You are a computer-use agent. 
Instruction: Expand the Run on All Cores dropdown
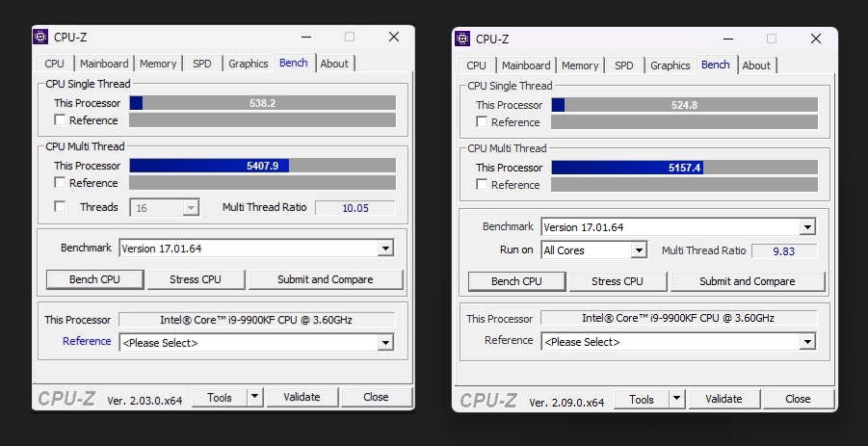(x=638, y=250)
